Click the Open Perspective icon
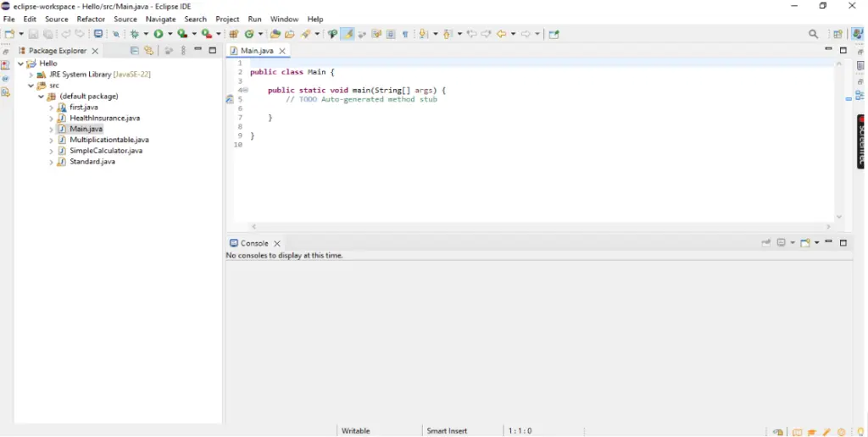 [x=838, y=34]
